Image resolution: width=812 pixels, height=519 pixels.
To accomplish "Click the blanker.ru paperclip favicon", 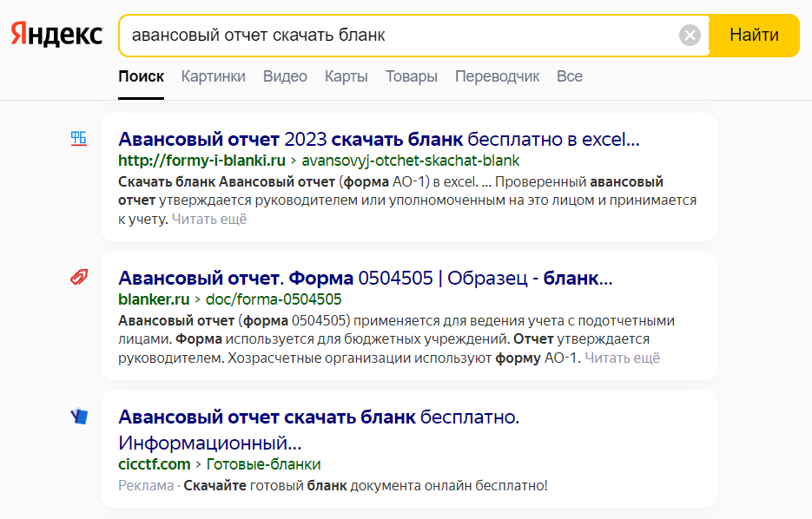I will pyautogui.click(x=79, y=278).
